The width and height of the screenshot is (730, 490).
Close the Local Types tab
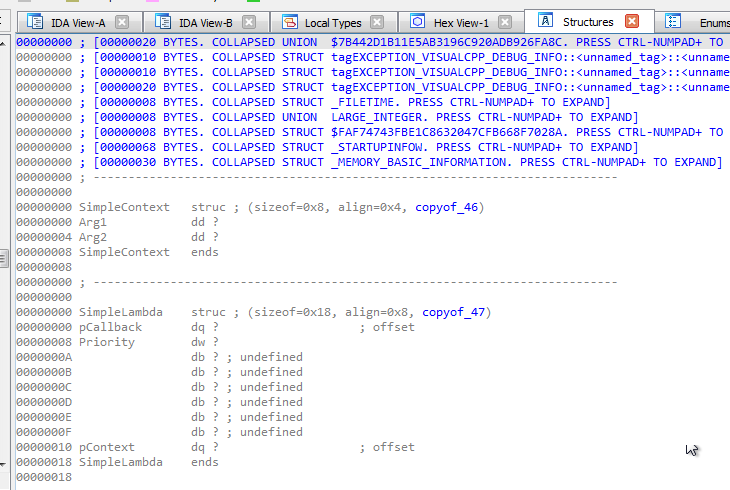[x=377, y=21]
